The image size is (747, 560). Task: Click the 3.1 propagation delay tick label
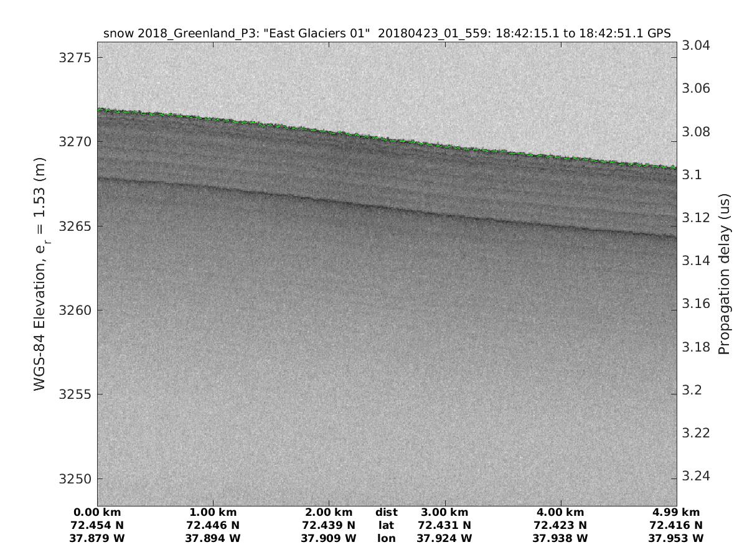(x=693, y=175)
